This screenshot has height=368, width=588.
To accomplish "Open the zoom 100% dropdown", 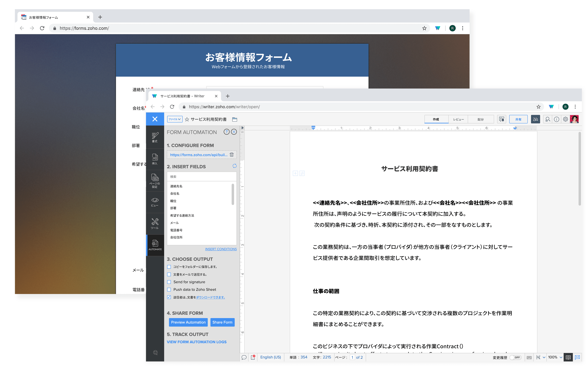I will pyautogui.click(x=555, y=357).
